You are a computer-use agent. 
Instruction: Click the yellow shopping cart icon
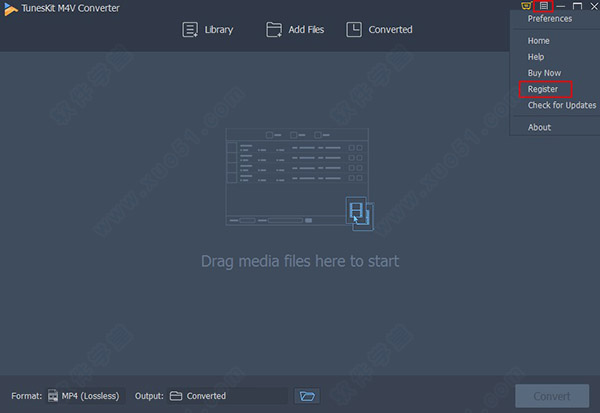click(528, 7)
